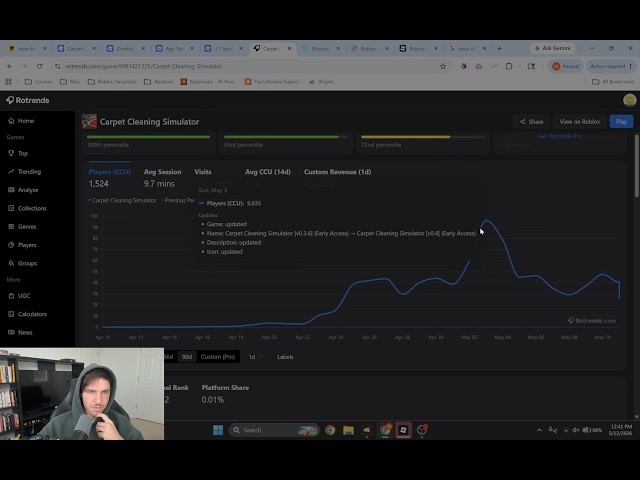Open News in the sidebar

(x=20, y=333)
